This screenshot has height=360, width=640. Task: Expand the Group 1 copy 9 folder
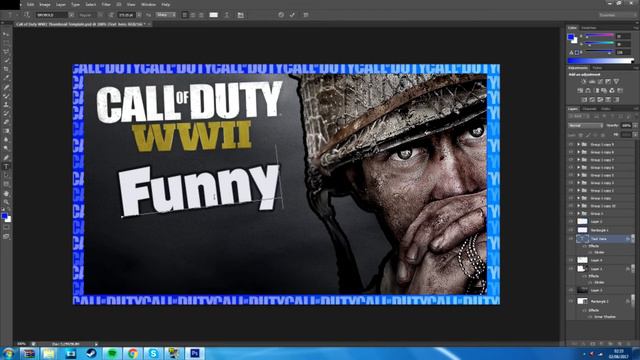578,144
